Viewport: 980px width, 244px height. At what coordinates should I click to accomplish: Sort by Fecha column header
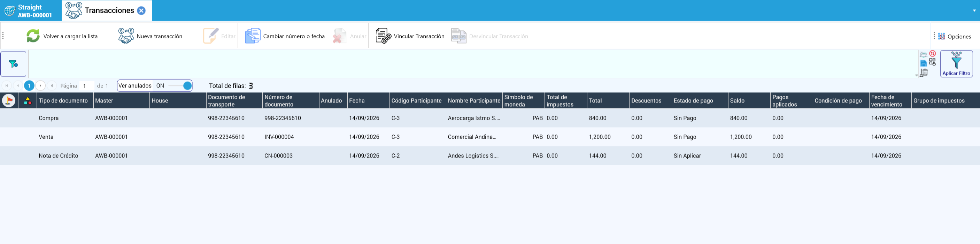368,100
